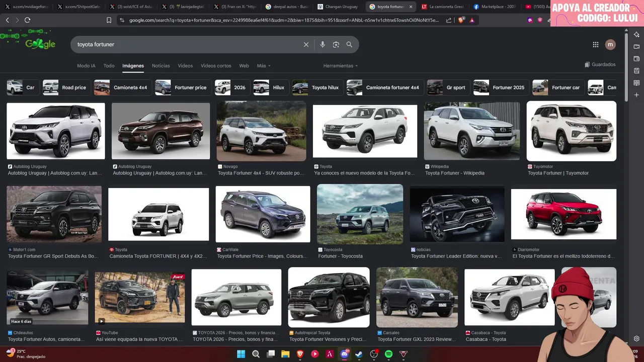Switch to the 'Videos' tab
Viewport: 644px width, 362px height.
(x=185, y=66)
